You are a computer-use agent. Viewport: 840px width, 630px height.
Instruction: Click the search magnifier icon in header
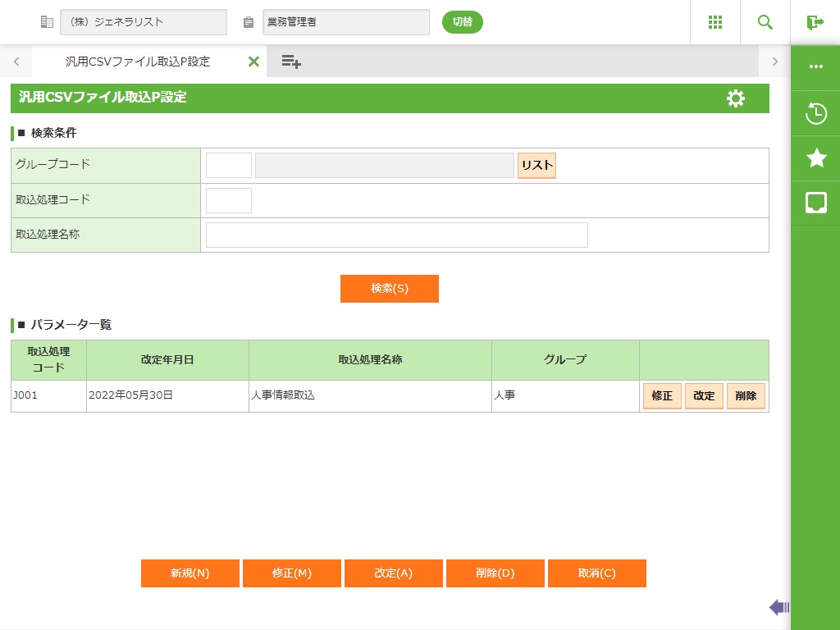[x=765, y=22]
